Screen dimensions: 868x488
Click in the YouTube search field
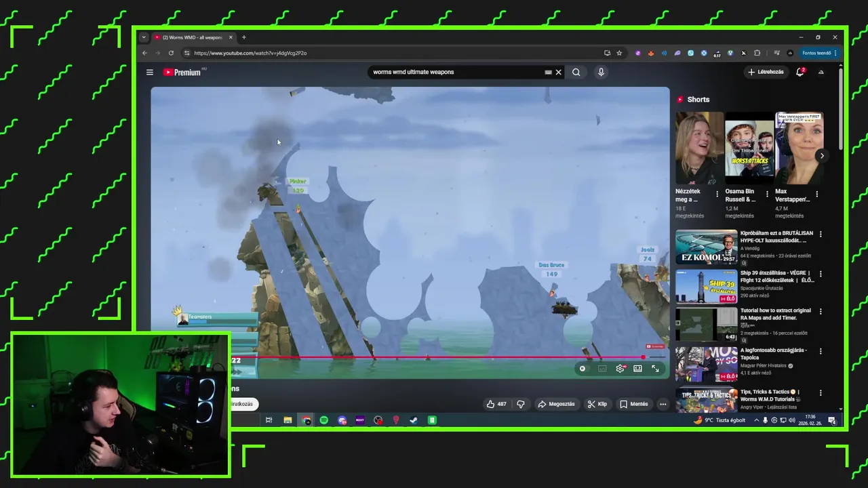456,72
